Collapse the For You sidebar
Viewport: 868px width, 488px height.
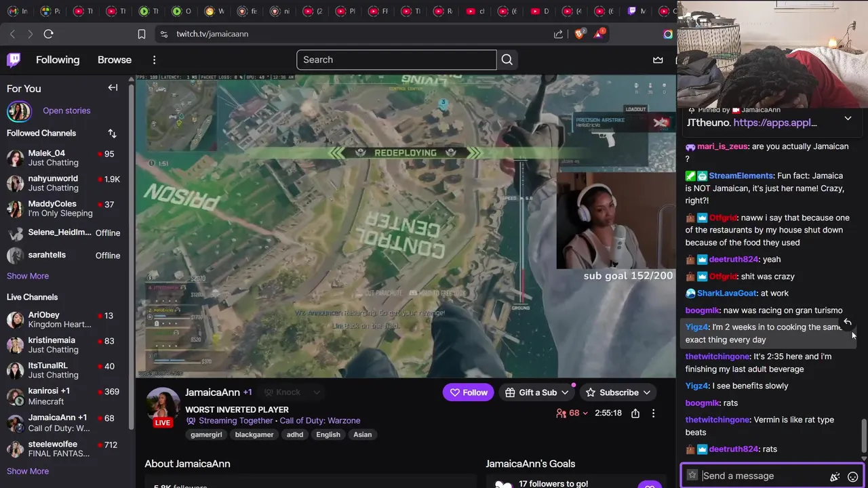point(113,87)
